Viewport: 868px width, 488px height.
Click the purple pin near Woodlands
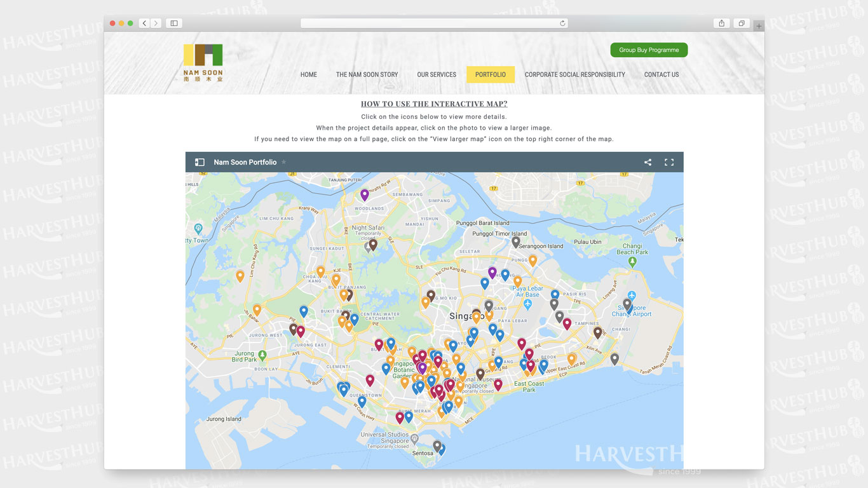365,194
